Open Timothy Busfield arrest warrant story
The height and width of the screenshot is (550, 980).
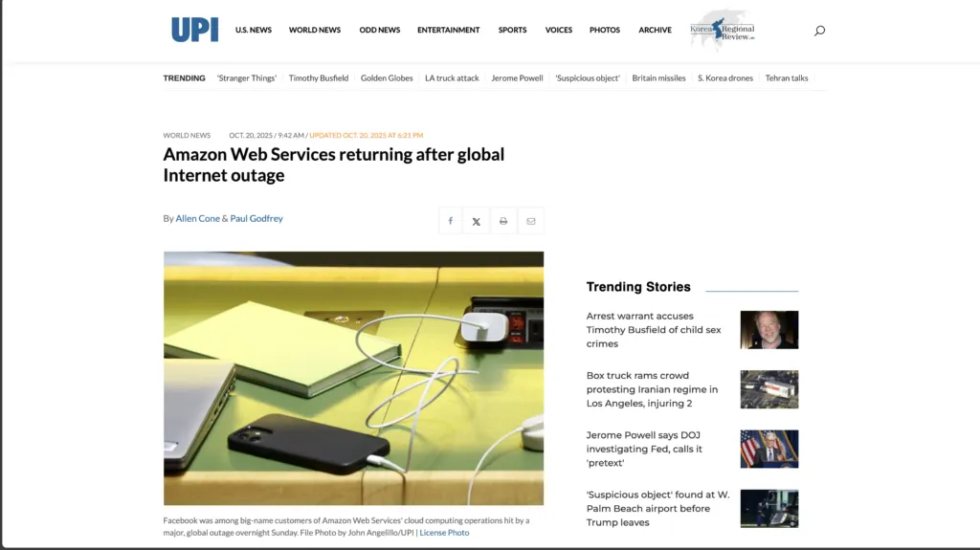coord(654,329)
